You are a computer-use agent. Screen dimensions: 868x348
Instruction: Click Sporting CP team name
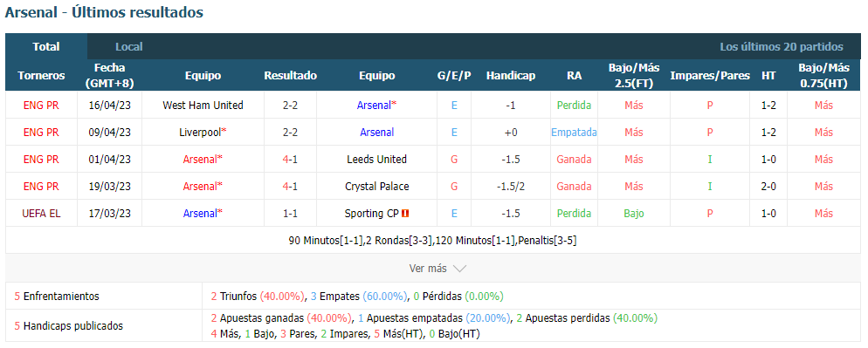(x=371, y=214)
